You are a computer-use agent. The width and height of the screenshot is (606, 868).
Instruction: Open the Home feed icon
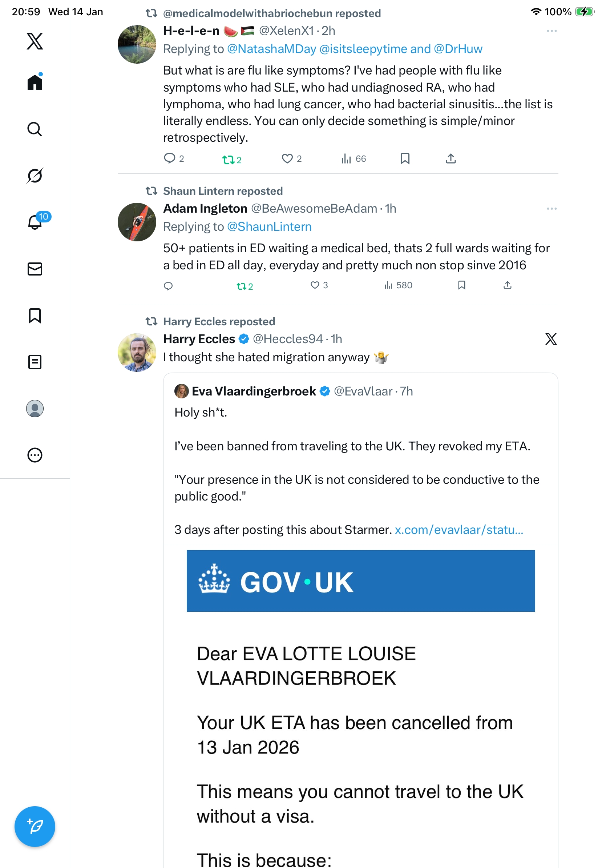[35, 83]
